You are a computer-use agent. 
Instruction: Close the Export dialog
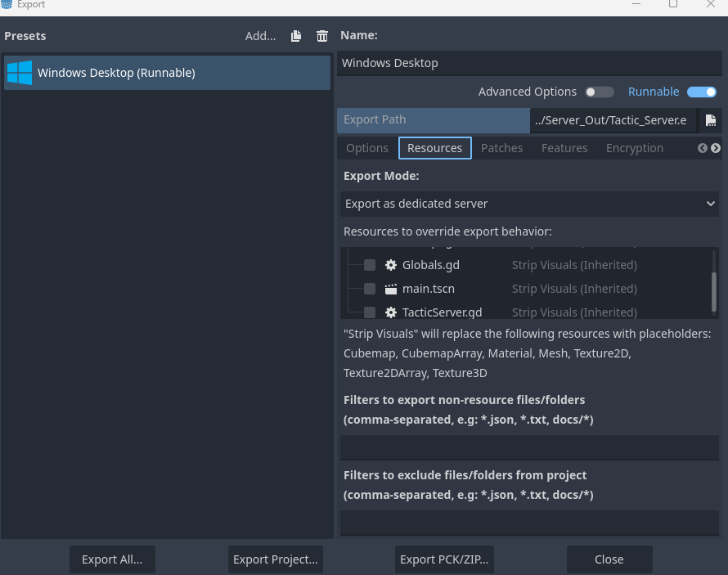pyautogui.click(x=609, y=559)
